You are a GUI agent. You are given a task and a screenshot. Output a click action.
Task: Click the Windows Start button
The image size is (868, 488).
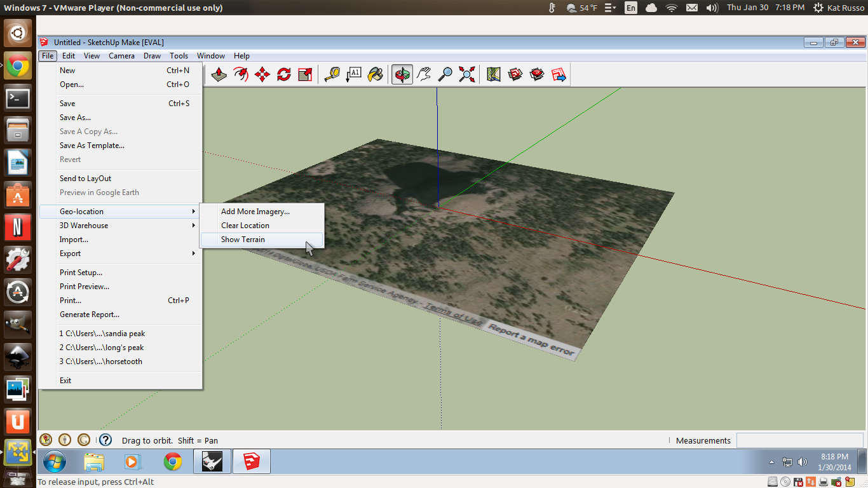(53, 462)
